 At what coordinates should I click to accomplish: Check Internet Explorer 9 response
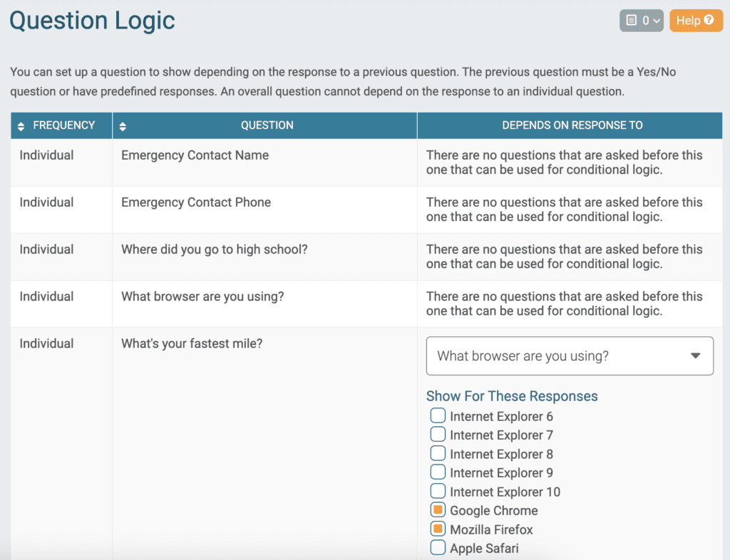tap(438, 472)
